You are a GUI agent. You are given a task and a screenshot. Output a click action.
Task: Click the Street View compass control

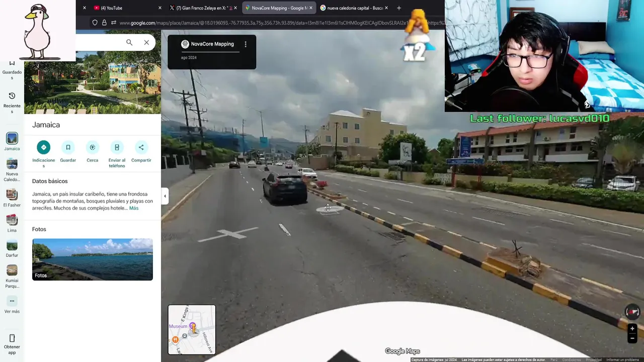click(632, 312)
